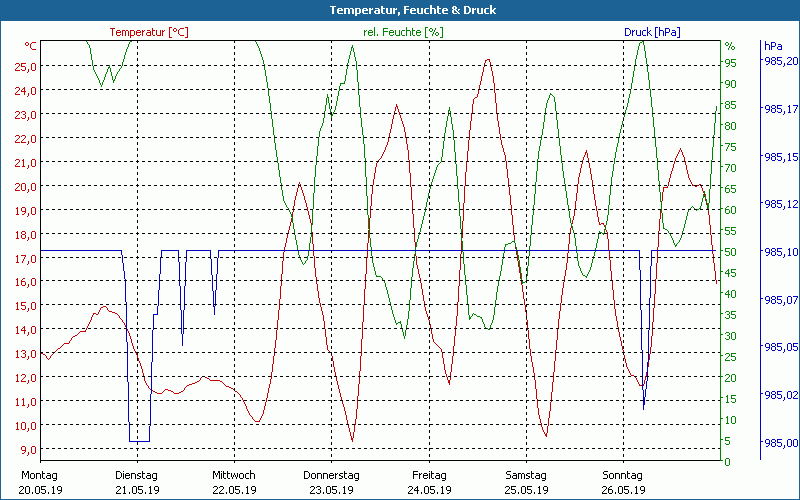Pick the Dienstag 21.05.19 date label
This screenshot has width=800, height=500.
(x=137, y=482)
